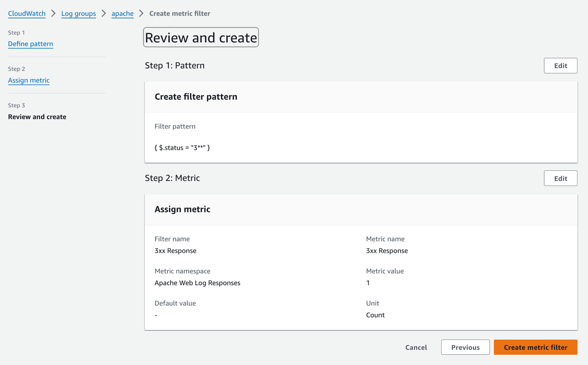Viewport: 588px width, 365px height.
Task: Open the CloudWatch breadcrumb link
Action: tap(27, 14)
